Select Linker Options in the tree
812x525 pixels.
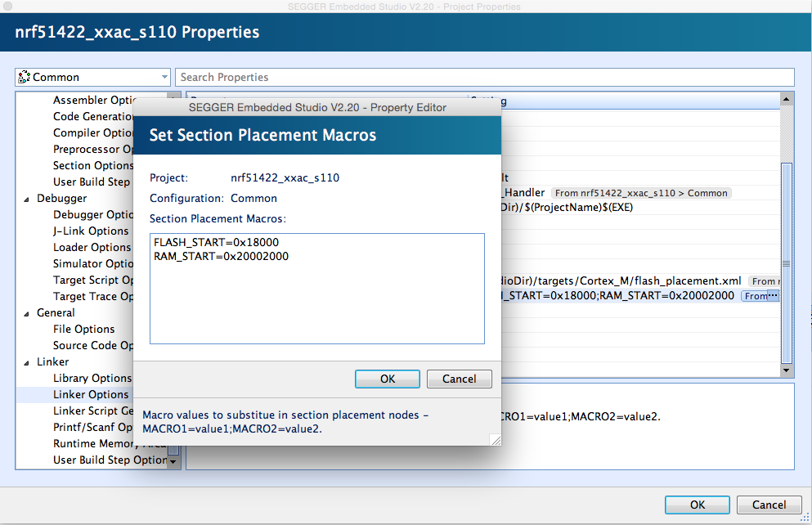(91, 394)
